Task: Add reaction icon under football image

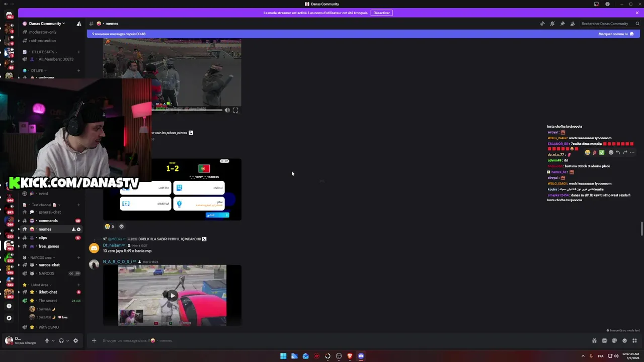Action: (121, 226)
